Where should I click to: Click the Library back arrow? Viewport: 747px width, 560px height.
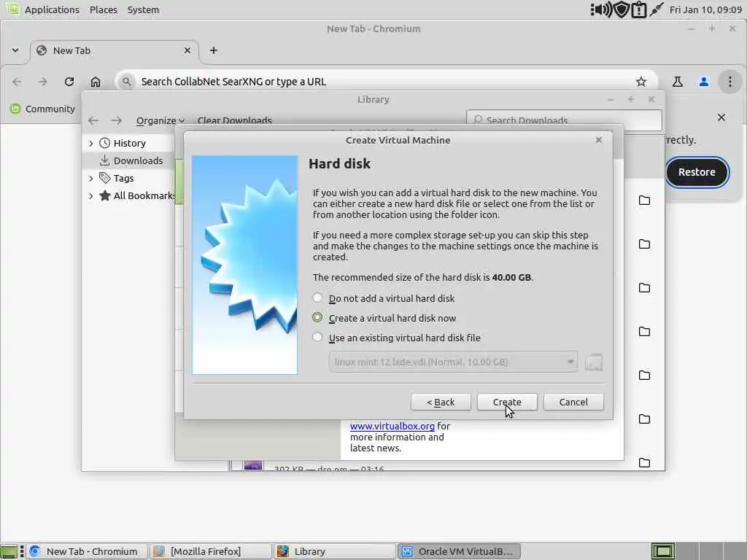(x=93, y=120)
